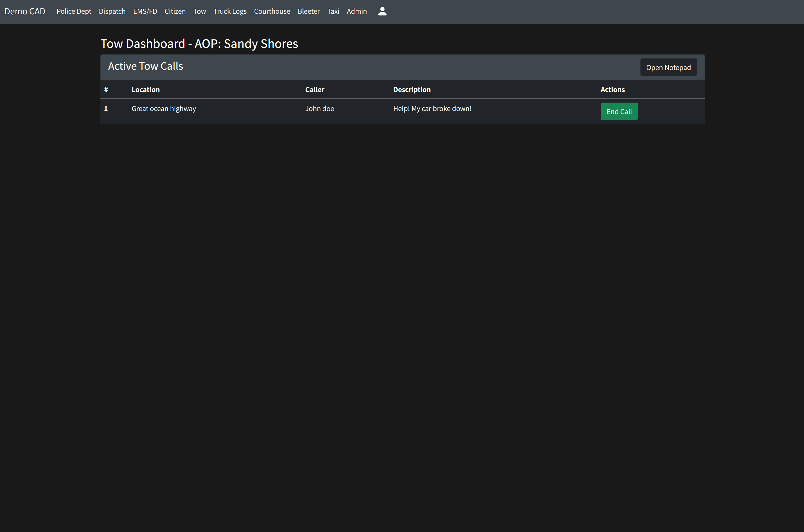804x532 pixels.
Task: Click the Police Dept navigation icon
Action: (74, 11)
